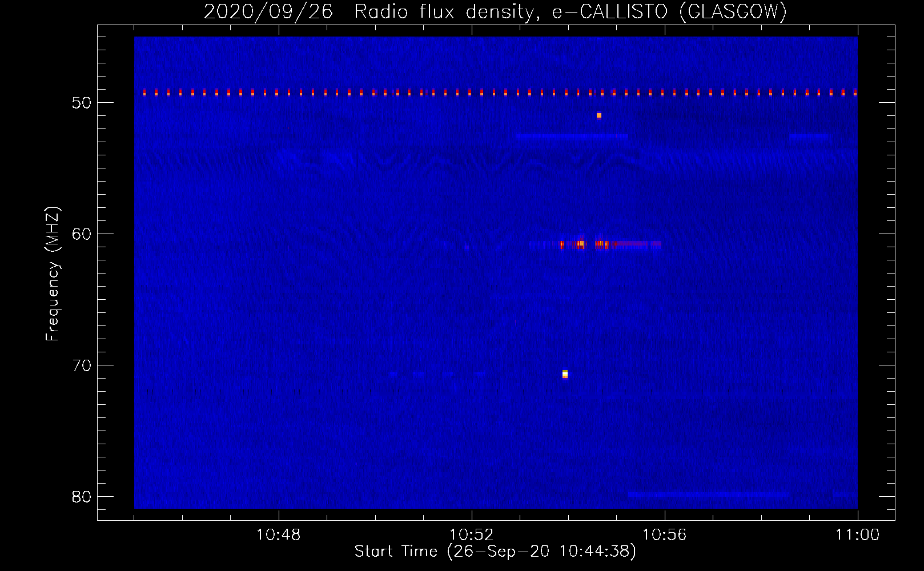Click the isolated orange spot near 51 MHz

pos(599,115)
